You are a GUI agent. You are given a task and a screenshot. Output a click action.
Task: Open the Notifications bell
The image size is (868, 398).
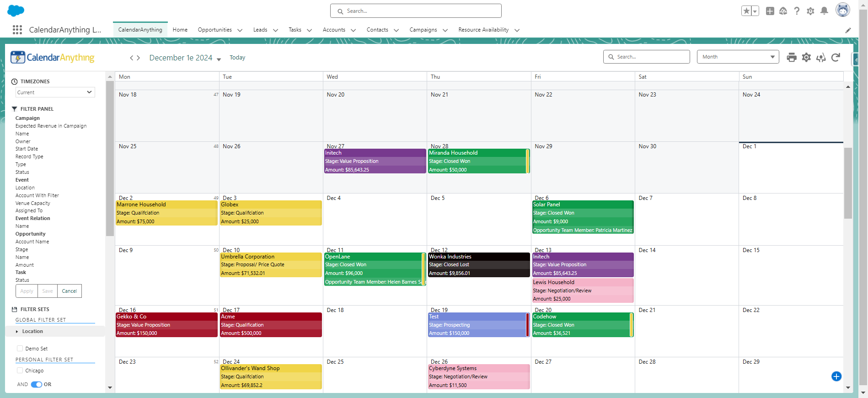[x=824, y=11]
